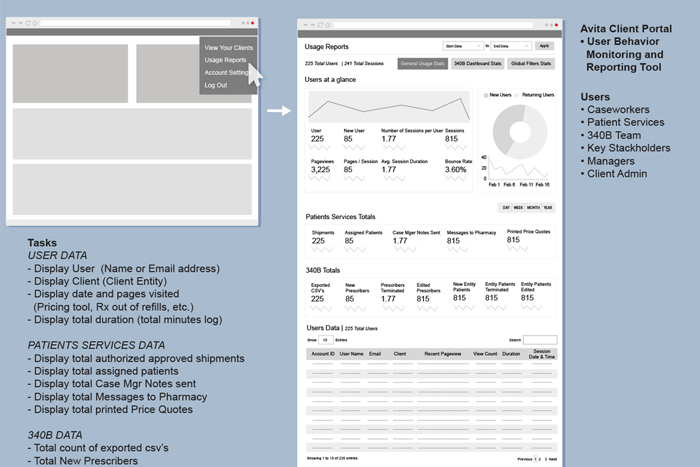Select Usage Reports in the dropdown menu
Screen dimensions: 700x467
pos(225,60)
